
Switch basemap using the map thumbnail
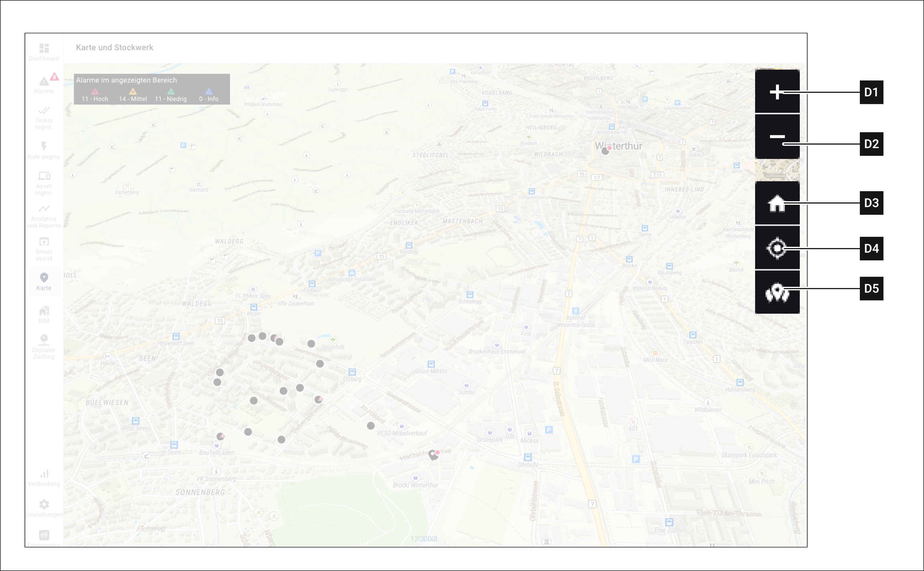(777, 171)
